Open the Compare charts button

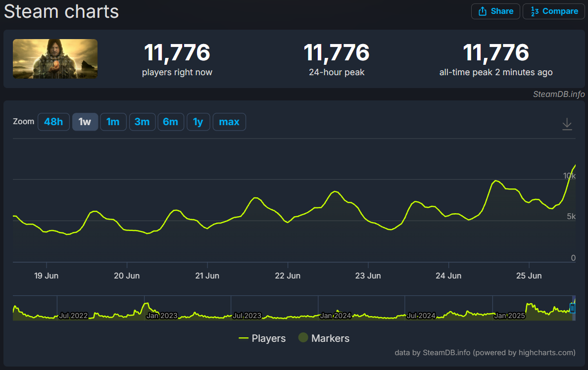(553, 11)
